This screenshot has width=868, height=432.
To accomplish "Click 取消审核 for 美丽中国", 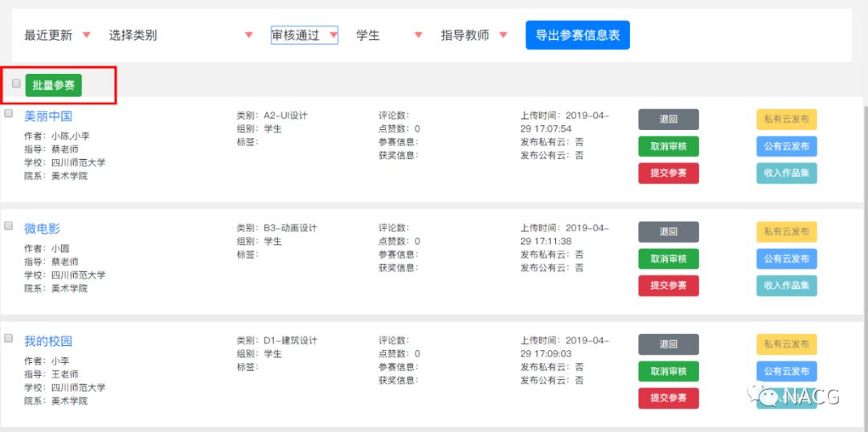I will [x=669, y=147].
